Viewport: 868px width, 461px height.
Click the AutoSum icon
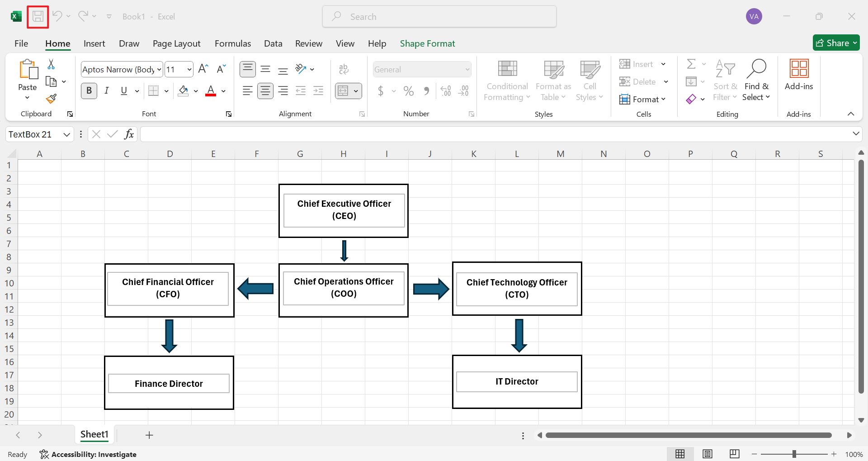coord(691,64)
